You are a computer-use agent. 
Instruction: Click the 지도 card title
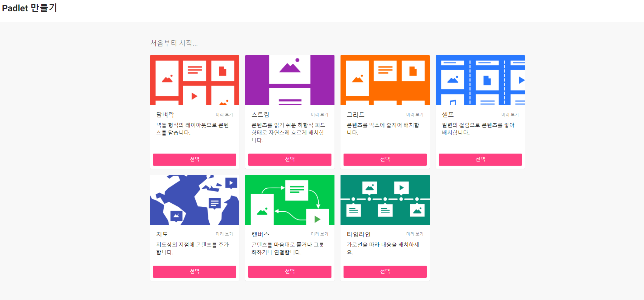coord(162,234)
